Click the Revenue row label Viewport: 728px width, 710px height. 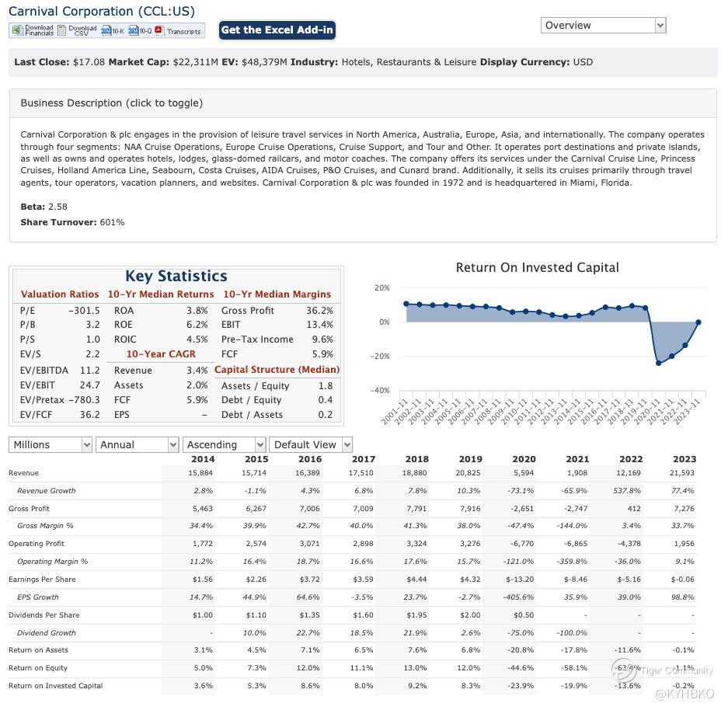pos(23,473)
